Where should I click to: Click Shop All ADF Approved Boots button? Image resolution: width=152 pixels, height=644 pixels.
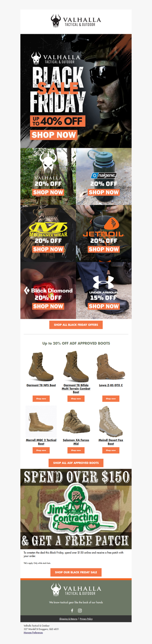coord(76,463)
